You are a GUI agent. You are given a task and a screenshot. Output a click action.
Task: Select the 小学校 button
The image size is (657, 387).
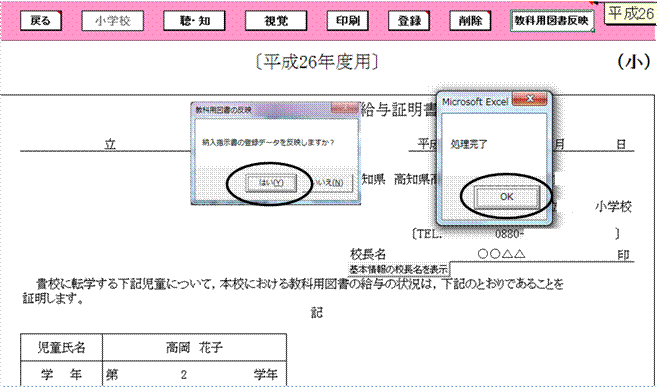[x=113, y=21]
